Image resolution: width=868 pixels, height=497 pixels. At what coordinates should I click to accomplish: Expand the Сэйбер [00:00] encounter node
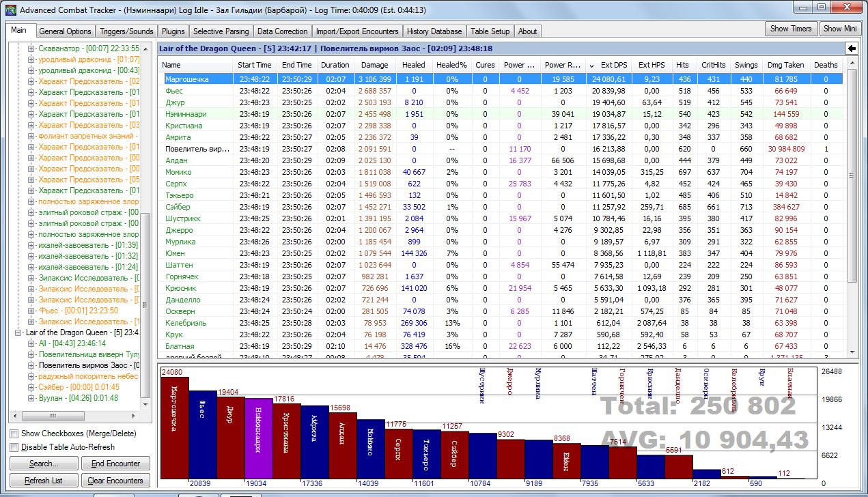click(x=31, y=387)
